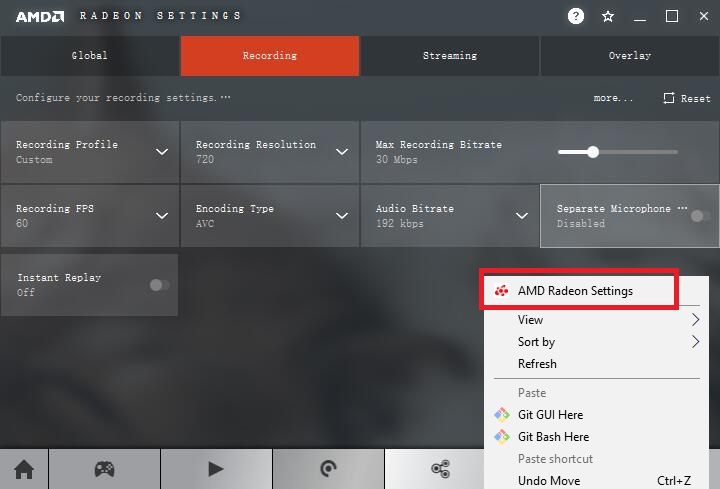Open the help question mark icon
The image size is (720, 489).
[576, 16]
